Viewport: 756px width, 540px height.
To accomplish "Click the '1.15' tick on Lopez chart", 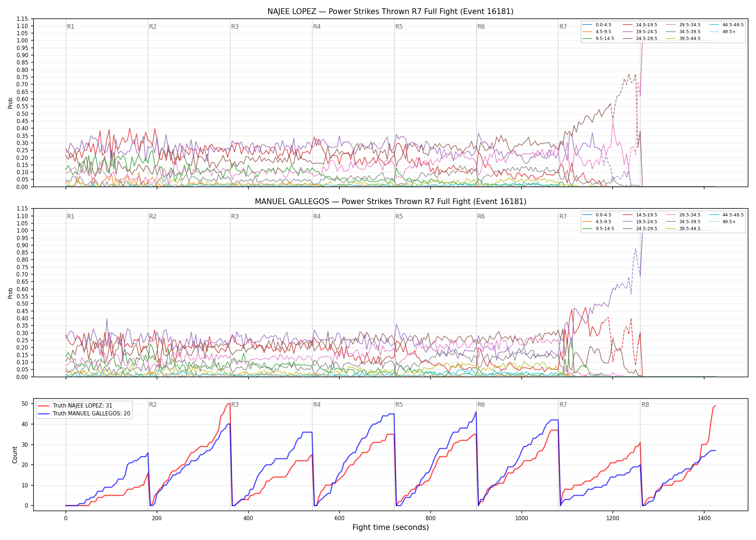I will tap(22, 19).
